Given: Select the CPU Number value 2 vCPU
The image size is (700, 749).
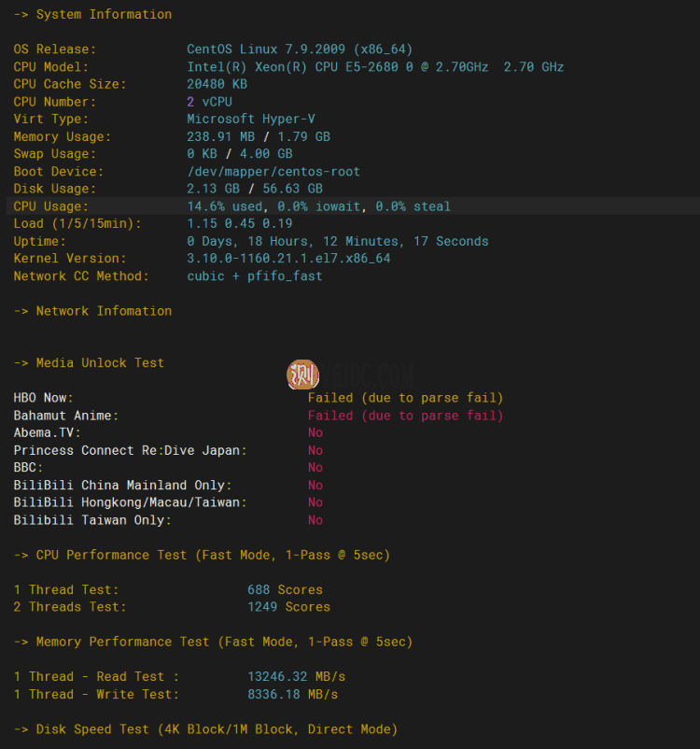Looking at the screenshot, I should tap(209, 102).
